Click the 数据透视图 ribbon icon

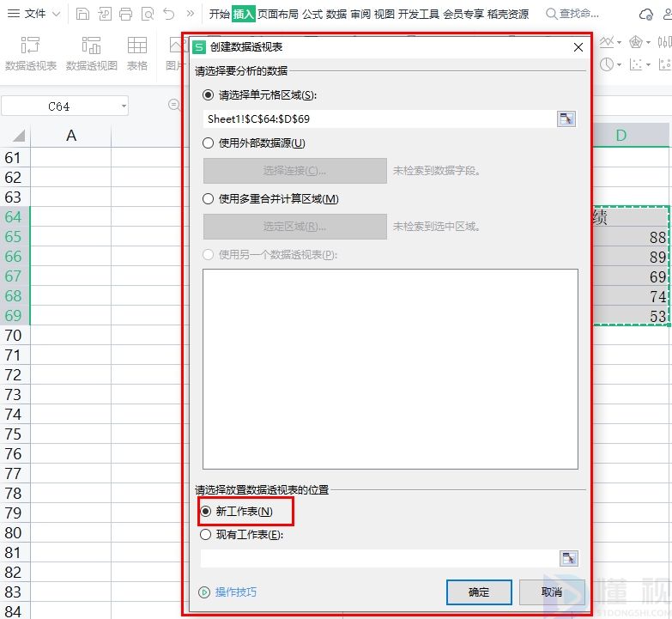coord(91,53)
